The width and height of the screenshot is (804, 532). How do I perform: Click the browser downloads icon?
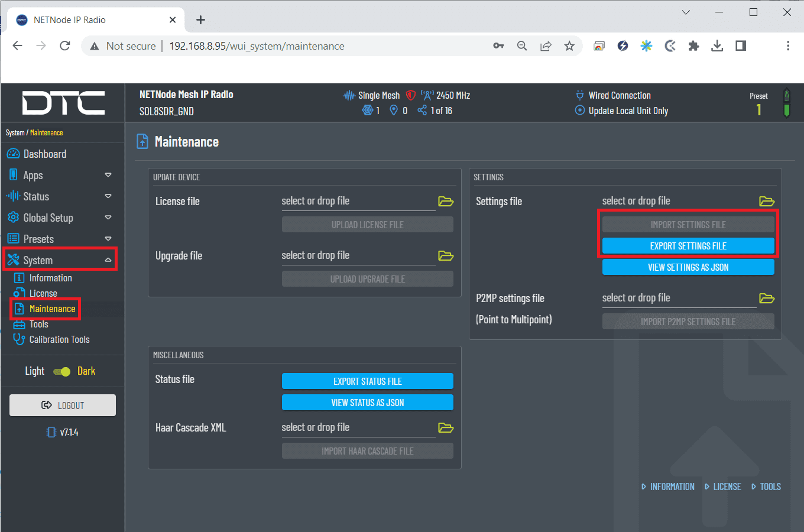point(717,46)
